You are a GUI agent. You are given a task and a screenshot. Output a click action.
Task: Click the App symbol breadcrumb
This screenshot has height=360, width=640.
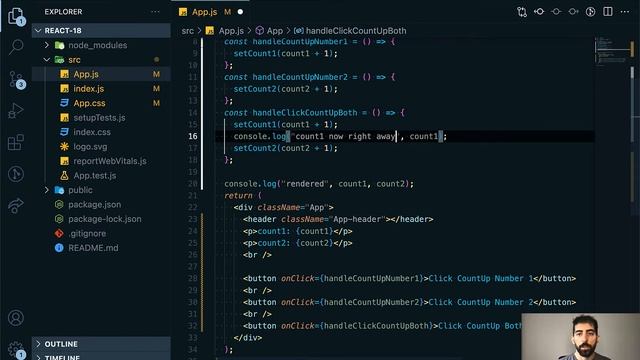tap(269, 31)
